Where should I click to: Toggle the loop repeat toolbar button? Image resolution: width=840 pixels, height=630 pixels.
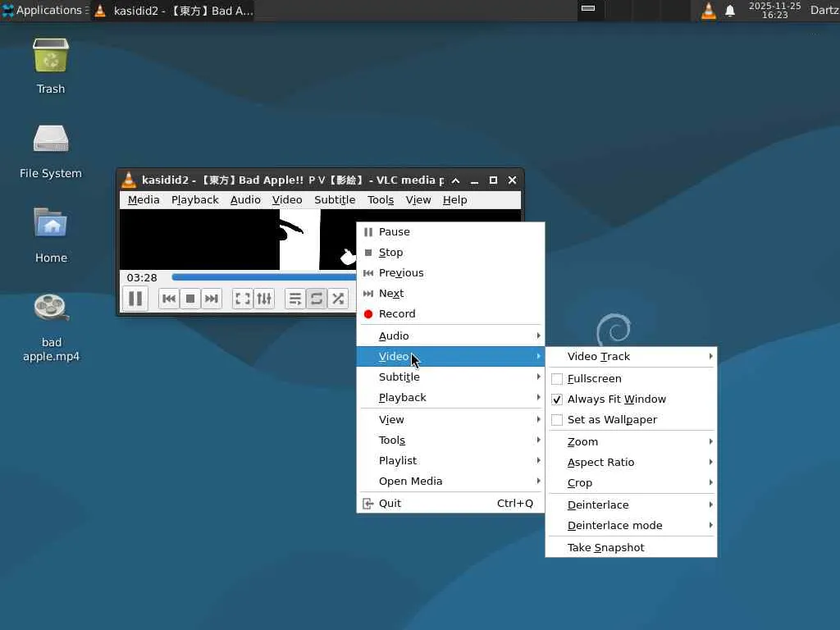[317, 299]
